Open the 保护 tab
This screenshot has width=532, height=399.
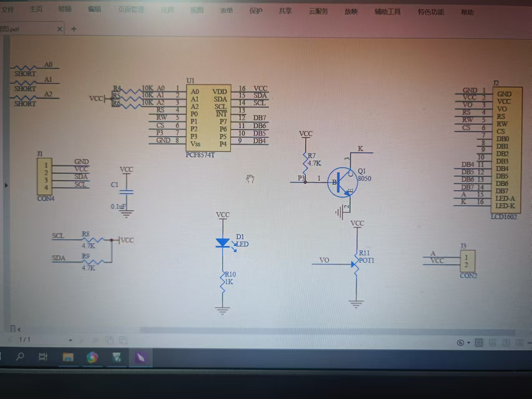(x=256, y=11)
